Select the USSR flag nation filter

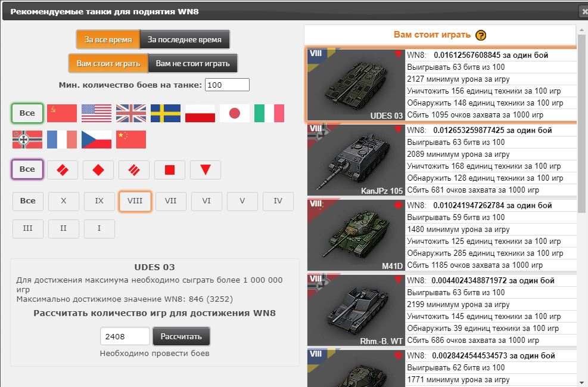click(x=62, y=113)
